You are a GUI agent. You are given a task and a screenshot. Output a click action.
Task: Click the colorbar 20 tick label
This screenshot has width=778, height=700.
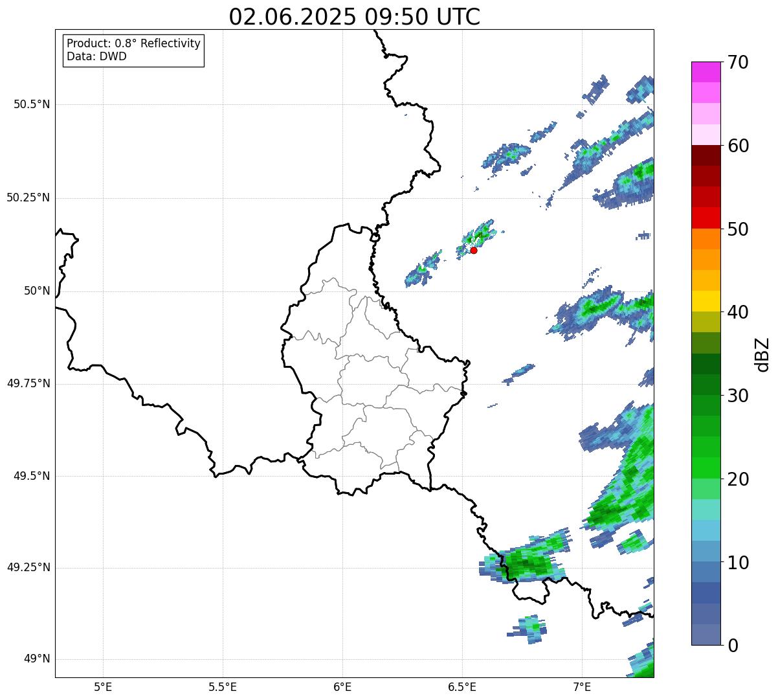click(x=739, y=479)
